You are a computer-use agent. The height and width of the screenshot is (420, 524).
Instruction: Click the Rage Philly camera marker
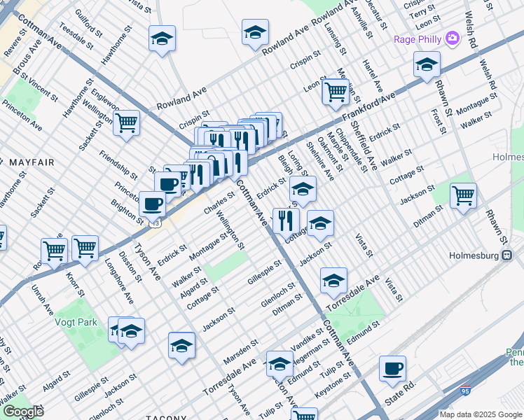point(453,38)
